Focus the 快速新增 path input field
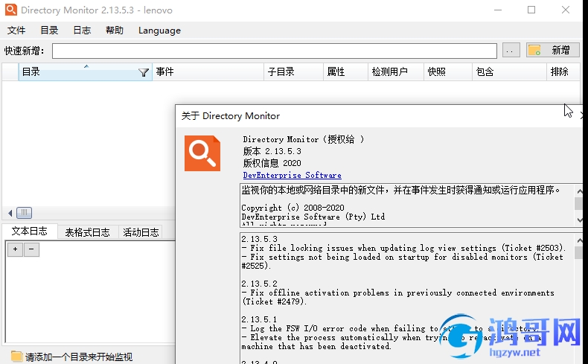 tap(275, 51)
